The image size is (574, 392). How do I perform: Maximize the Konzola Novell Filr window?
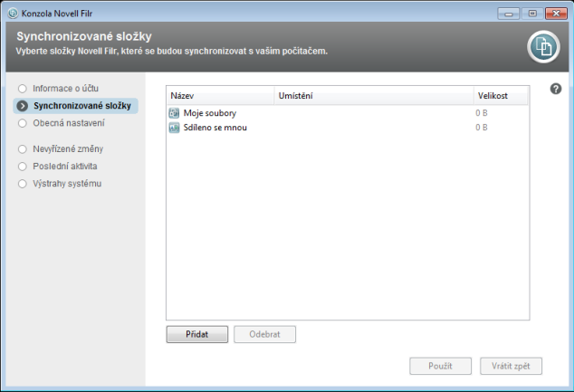[x=532, y=14]
